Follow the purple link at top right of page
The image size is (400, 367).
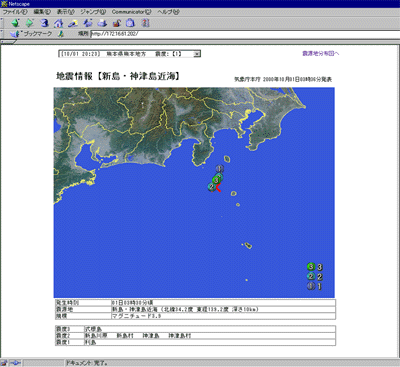tap(321, 53)
